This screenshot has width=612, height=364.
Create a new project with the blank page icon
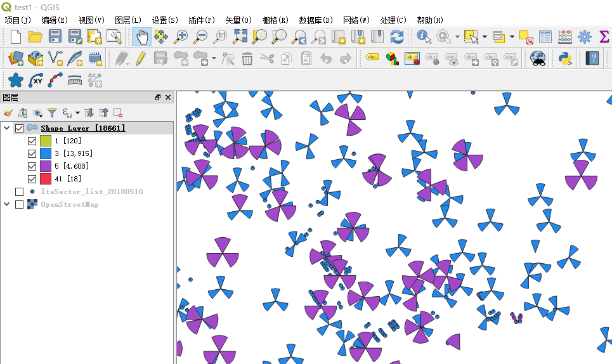[x=16, y=37]
